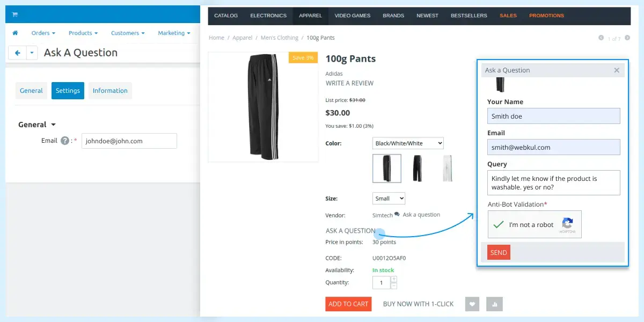Go to next product arrow
This screenshot has width=644, height=322.
(x=627, y=38)
